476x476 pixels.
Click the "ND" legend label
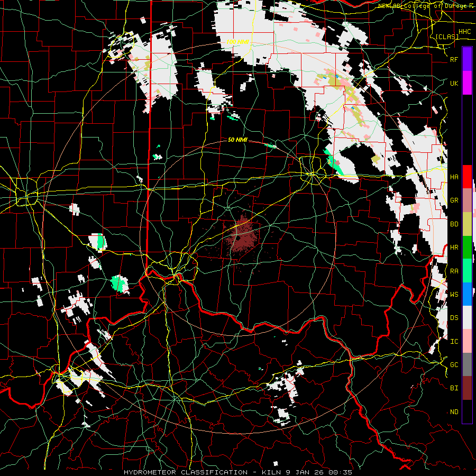[x=454, y=412]
